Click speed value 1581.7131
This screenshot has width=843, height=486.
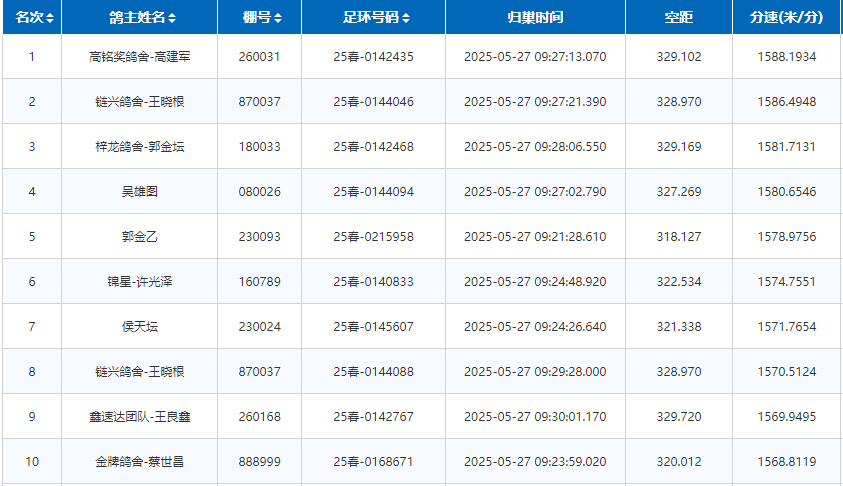pyautogui.click(x=787, y=146)
